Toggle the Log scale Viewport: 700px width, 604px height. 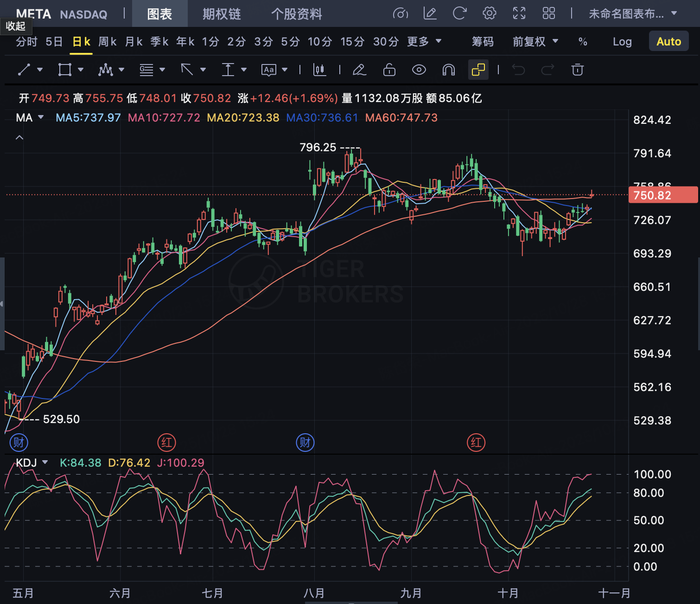[x=622, y=42]
